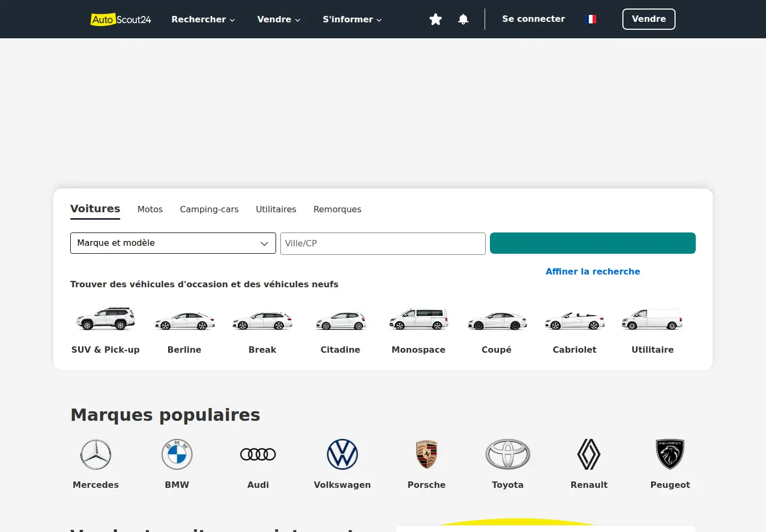Select the Coupé car image
766x532 pixels.
click(497, 321)
